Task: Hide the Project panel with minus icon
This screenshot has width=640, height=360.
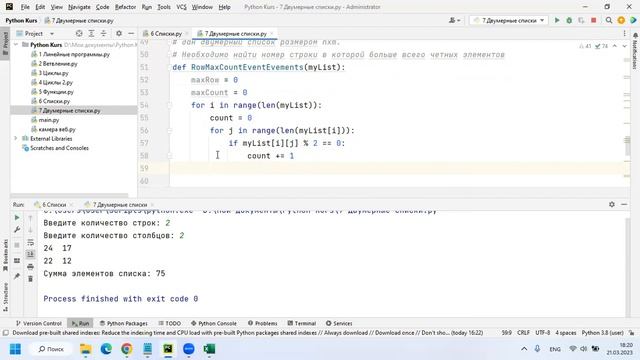Action: point(131,33)
